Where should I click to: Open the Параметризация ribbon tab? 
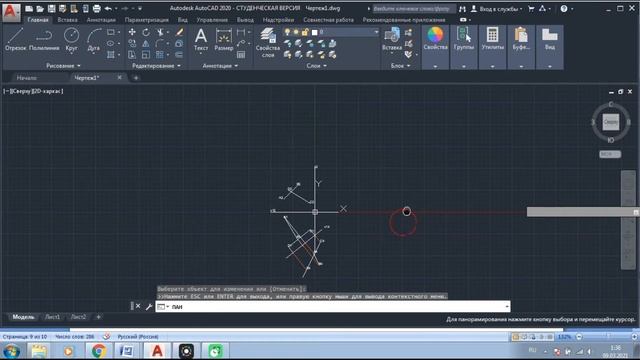(x=146, y=20)
